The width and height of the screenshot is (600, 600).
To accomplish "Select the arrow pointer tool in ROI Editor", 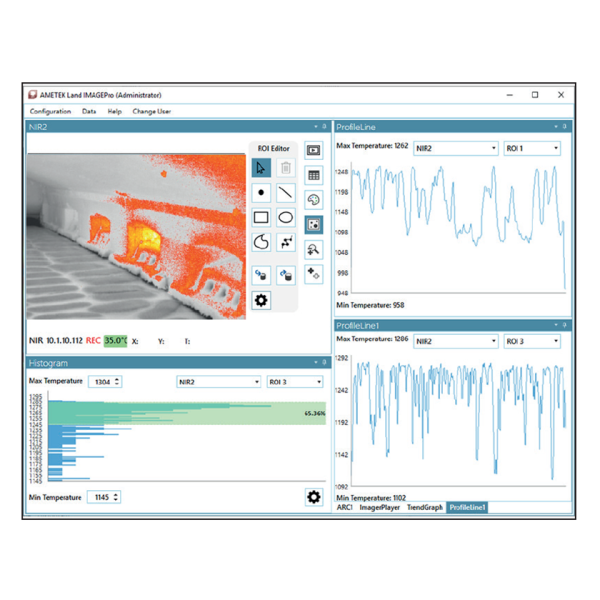I will (x=261, y=167).
